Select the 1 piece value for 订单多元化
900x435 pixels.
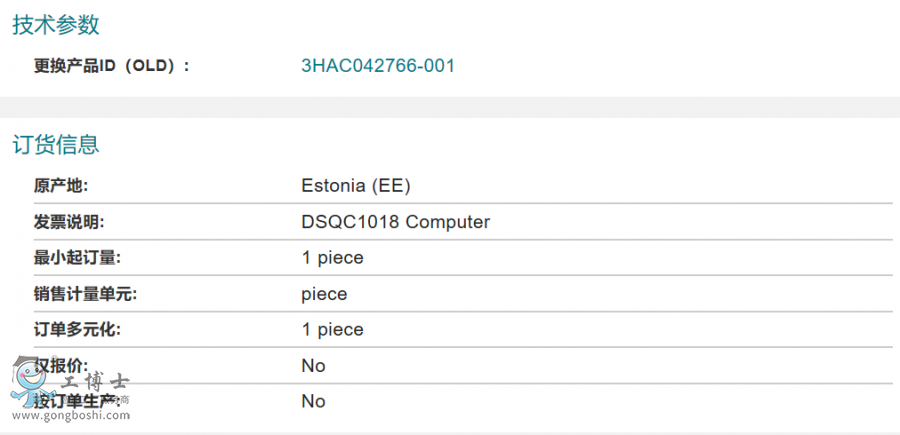(332, 330)
